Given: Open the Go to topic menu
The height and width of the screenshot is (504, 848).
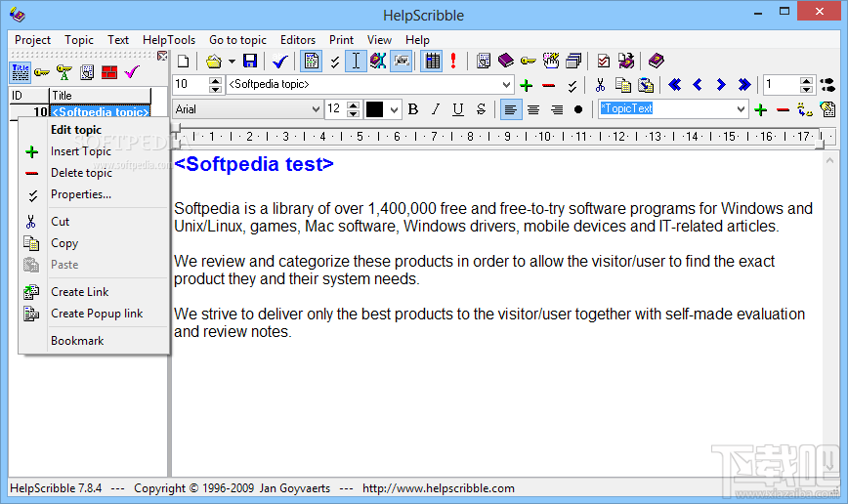Looking at the screenshot, I should (237, 40).
